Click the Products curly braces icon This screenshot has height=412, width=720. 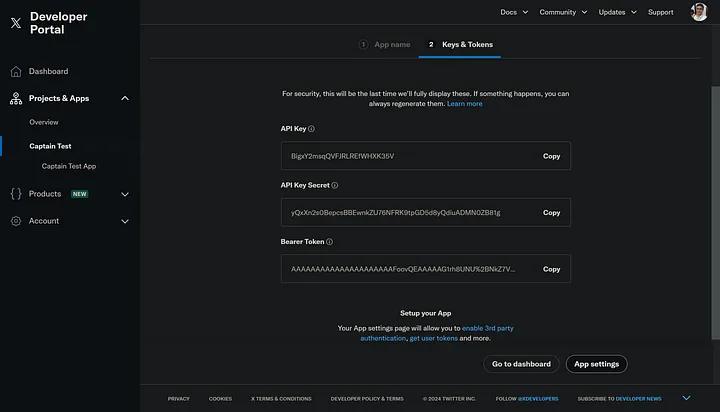pos(16,194)
